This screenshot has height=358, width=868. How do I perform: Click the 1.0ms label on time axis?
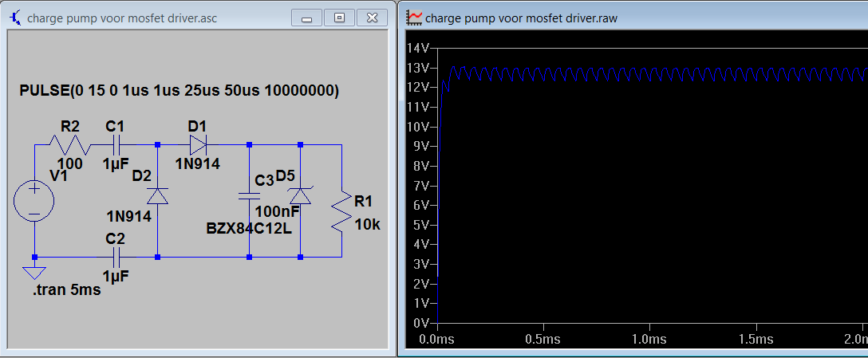649,339
